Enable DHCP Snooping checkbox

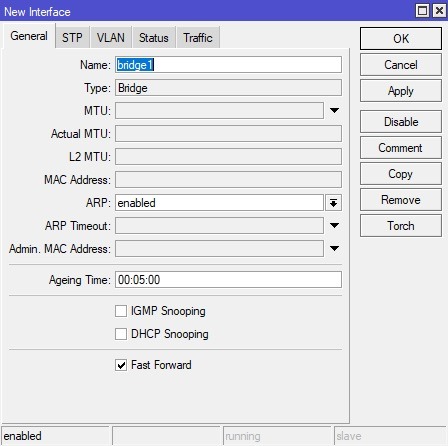pos(121,334)
